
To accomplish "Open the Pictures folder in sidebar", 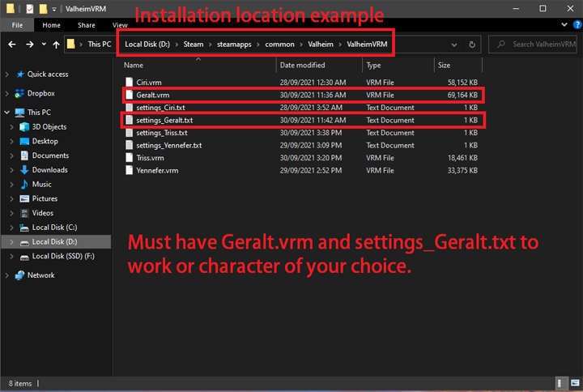I will [45, 198].
